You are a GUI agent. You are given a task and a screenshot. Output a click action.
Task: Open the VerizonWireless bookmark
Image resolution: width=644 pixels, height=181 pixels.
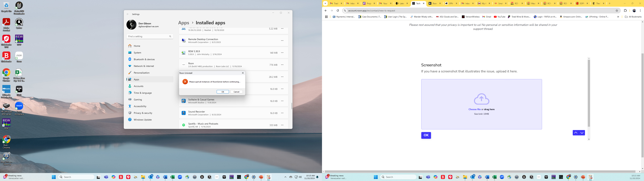coord(470,17)
